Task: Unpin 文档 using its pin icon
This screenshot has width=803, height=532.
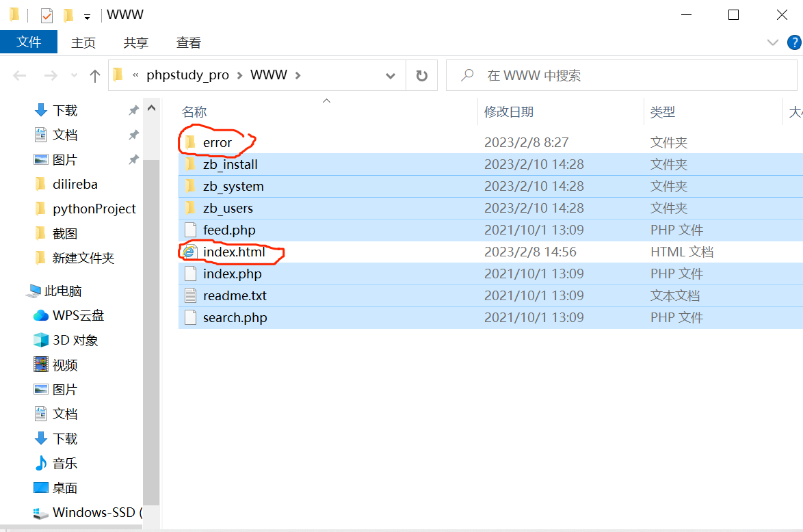Action: [x=133, y=135]
